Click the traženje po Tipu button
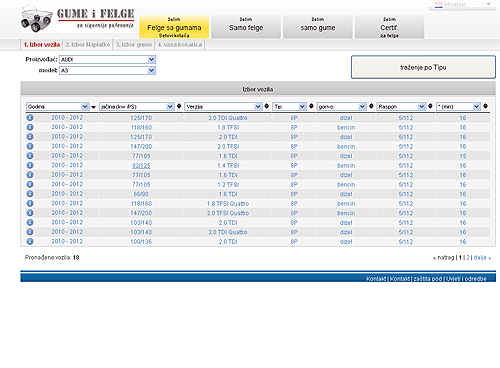 click(x=423, y=67)
